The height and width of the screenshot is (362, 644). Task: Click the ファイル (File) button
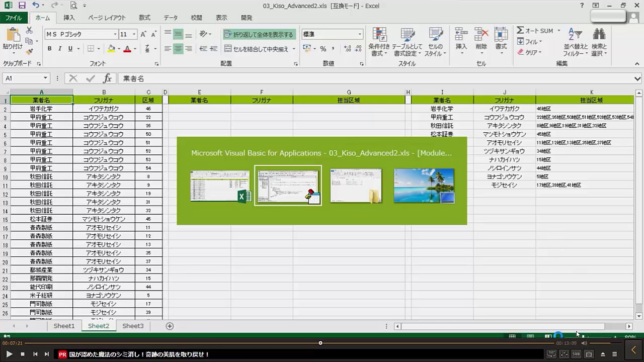14,18
